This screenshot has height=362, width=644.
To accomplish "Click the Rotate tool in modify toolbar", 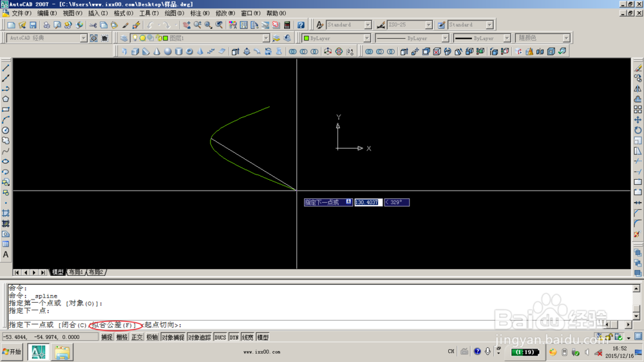I will 638,130.
